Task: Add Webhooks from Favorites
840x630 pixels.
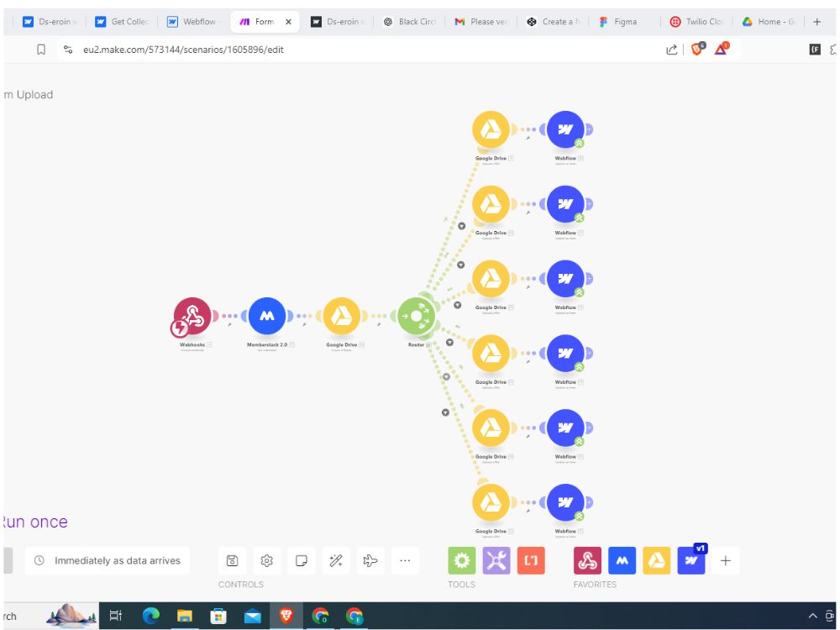Action: pos(587,561)
